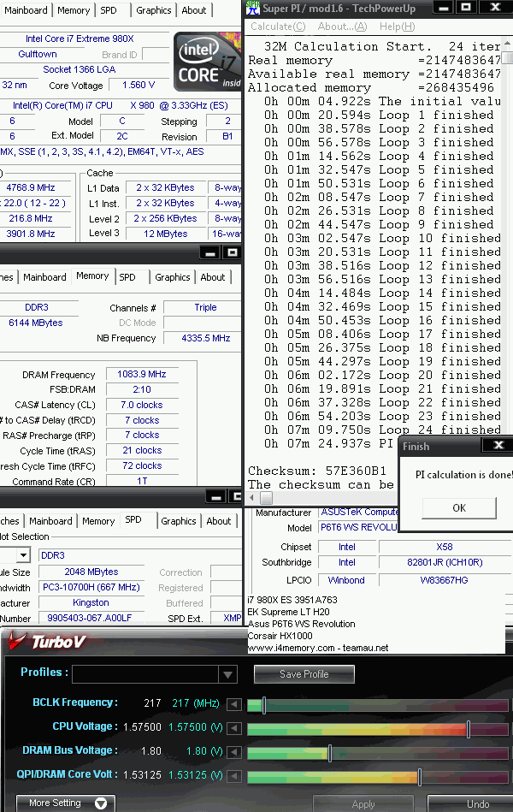Click the Save Profile button in TurboV
The width and height of the screenshot is (513, 812).
coord(304,674)
